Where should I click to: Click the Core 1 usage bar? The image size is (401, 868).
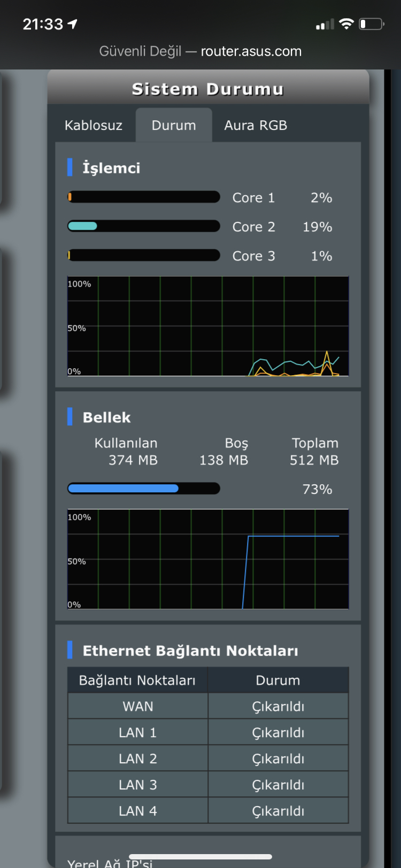click(144, 197)
